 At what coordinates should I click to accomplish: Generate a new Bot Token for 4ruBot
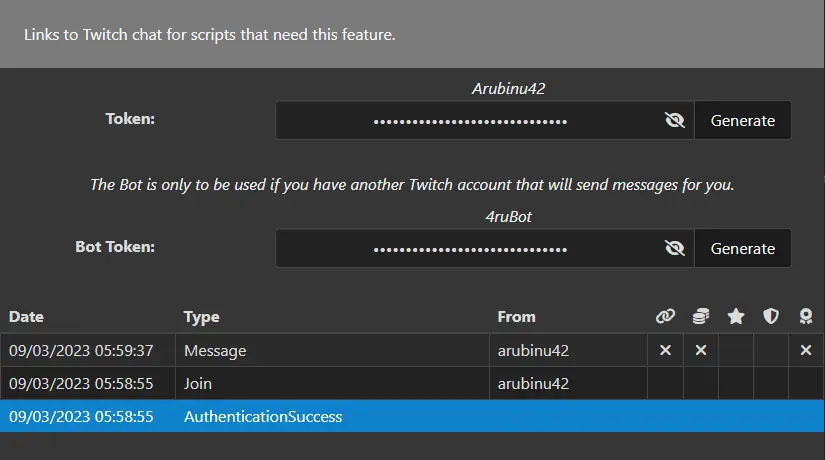(742, 248)
